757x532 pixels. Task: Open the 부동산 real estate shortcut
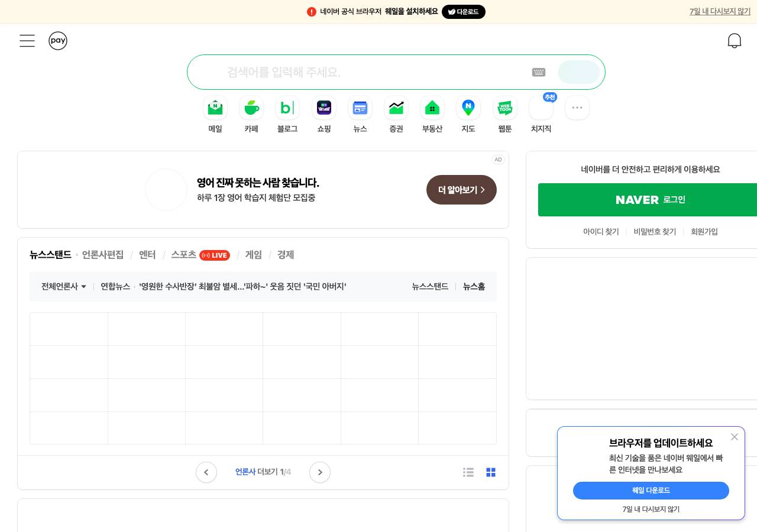(x=432, y=116)
